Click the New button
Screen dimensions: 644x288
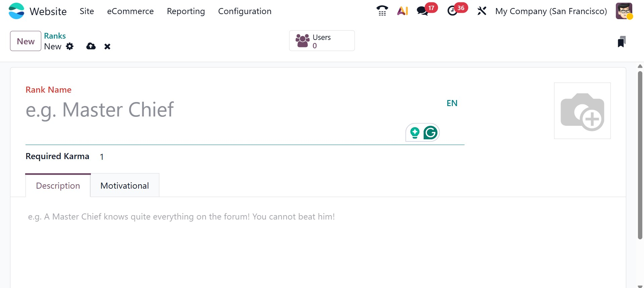(x=25, y=41)
